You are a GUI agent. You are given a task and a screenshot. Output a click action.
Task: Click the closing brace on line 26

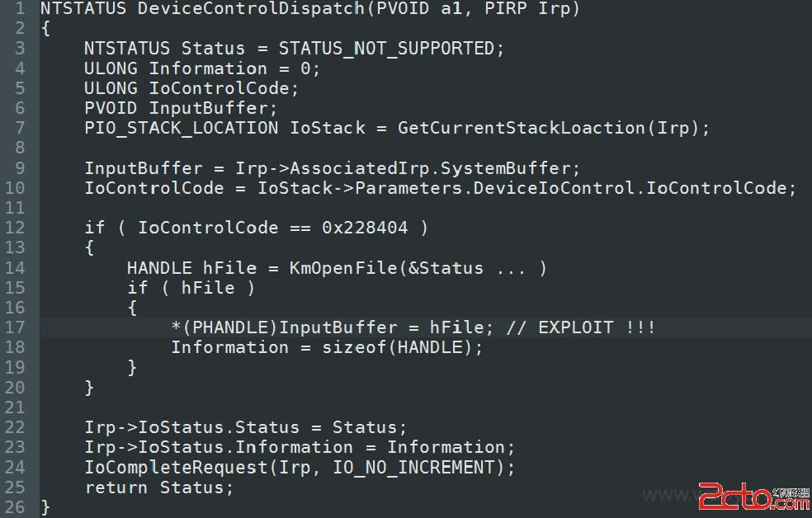pyautogui.click(x=45, y=506)
